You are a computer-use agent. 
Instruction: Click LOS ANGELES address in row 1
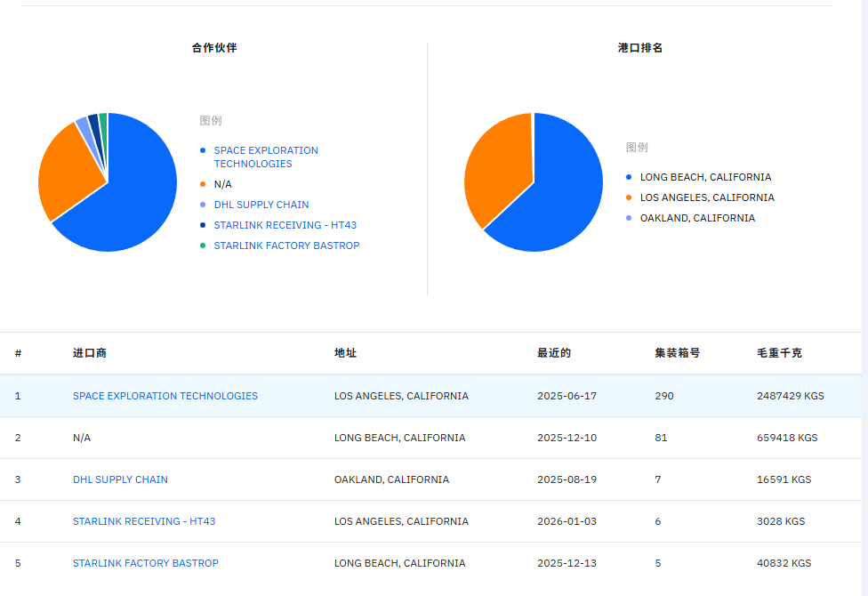[x=401, y=396]
